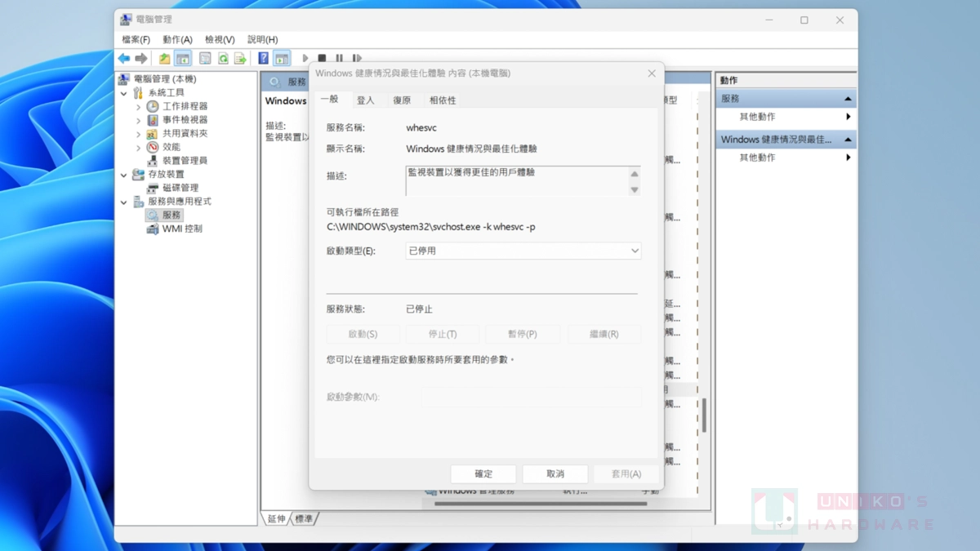This screenshot has height=551, width=980.
Task: Click the services list vertical scrollbar thumb
Action: click(704, 415)
